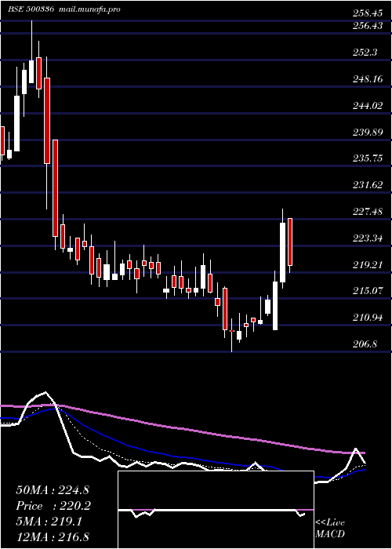Screen dimensions: 392x549
Task: Click the 252.3 price axis label
Action: (365, 53)
